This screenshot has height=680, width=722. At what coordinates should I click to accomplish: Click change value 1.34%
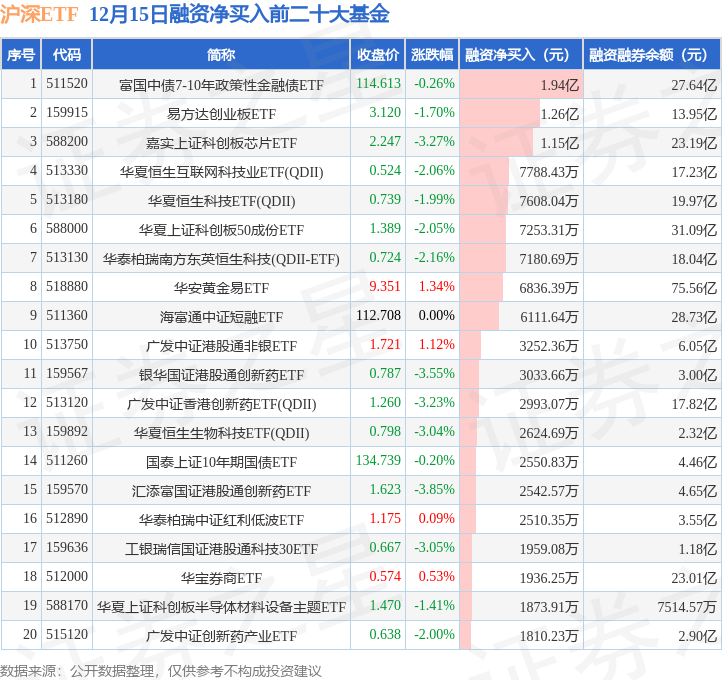click(437, 286)
